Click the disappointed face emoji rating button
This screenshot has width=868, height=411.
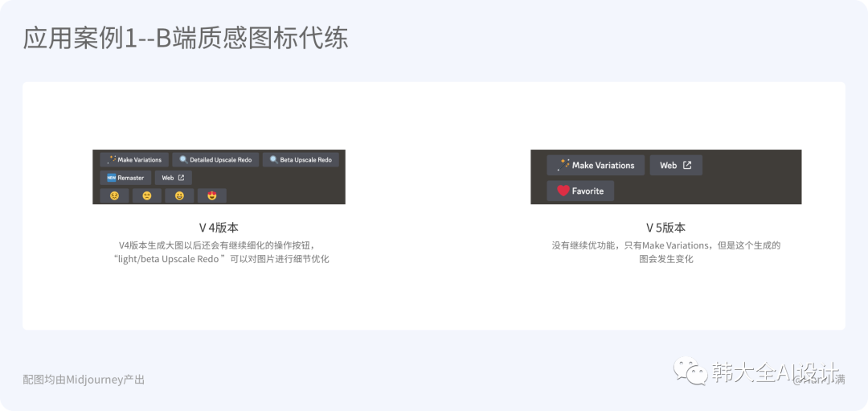click(147, 195)
